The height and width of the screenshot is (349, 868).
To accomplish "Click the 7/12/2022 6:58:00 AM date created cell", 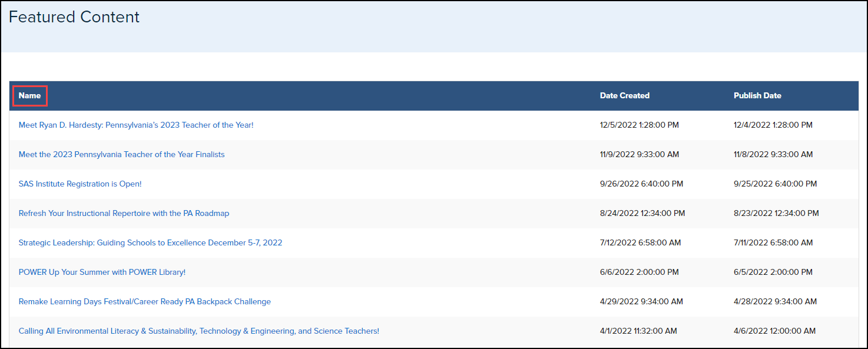I will tap(640, 242).
